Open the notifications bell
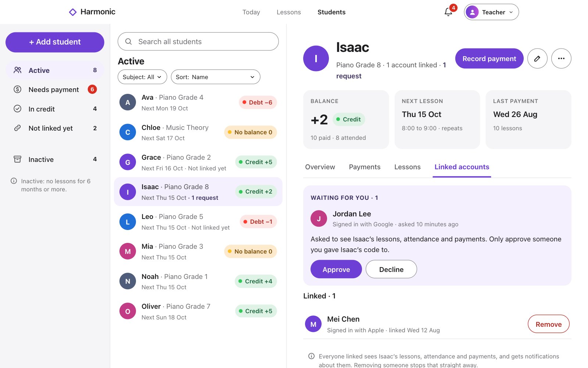This screenshot has height=368, width=588. [448, 12]
